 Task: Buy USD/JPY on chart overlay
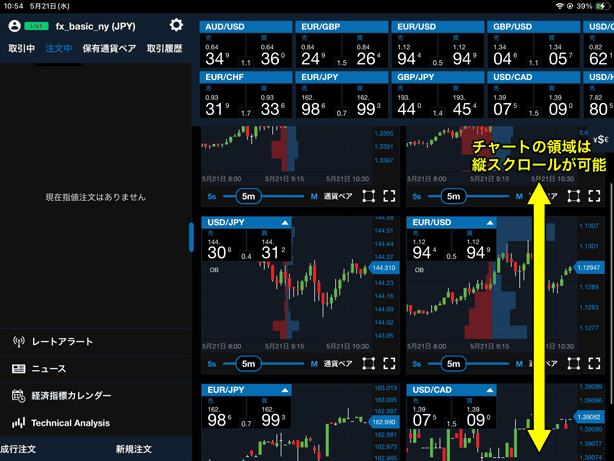pos(269,245)
